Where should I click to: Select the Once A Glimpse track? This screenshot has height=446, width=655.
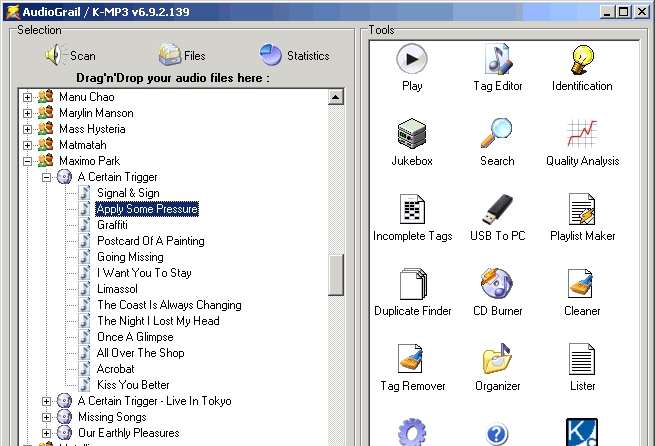pyautogui.click(x=135, y=337)
